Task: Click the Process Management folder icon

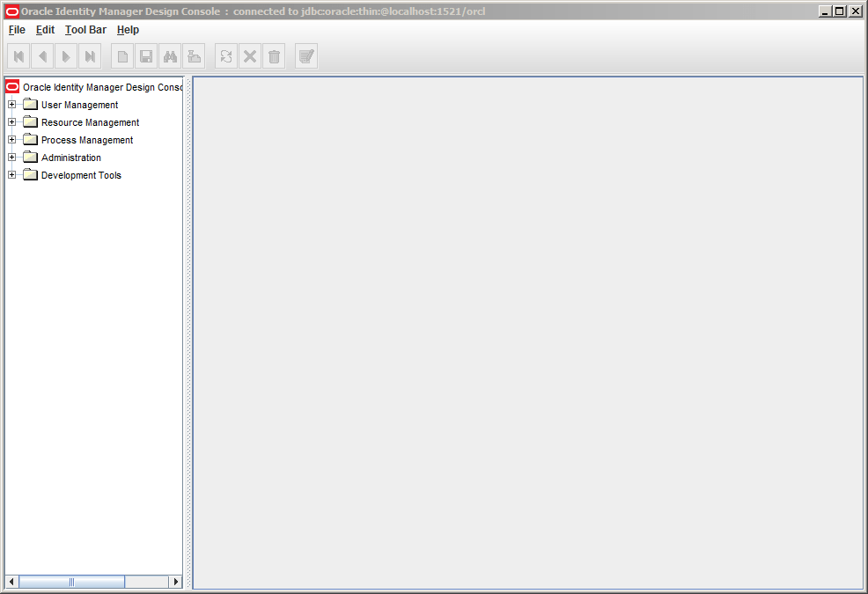Action: coord(31,140)
